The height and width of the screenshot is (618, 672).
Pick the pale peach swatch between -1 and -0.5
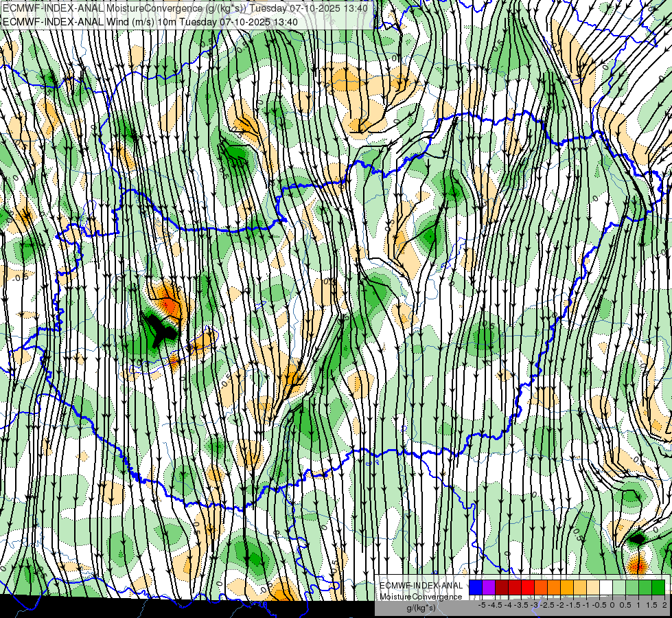point(593,588)
